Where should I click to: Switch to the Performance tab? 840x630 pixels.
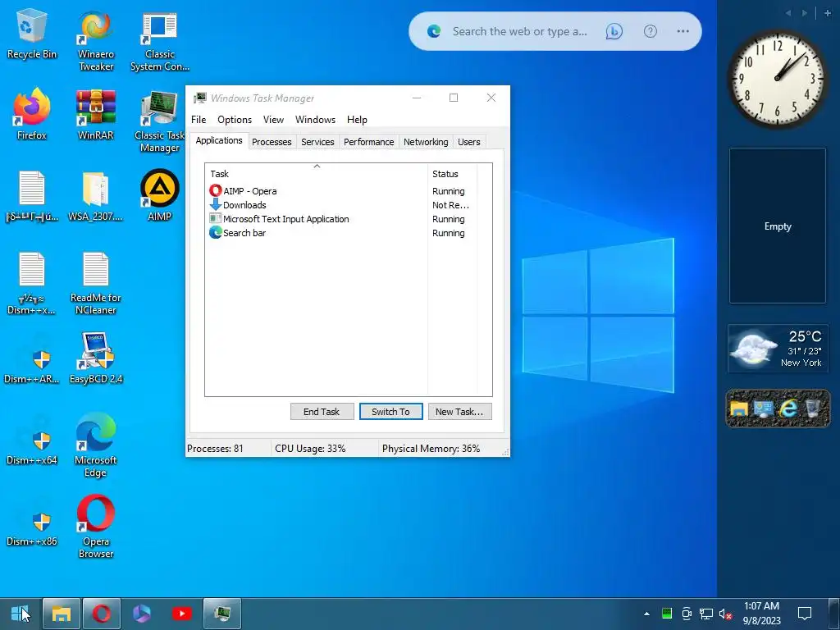[x=368, y=142]
